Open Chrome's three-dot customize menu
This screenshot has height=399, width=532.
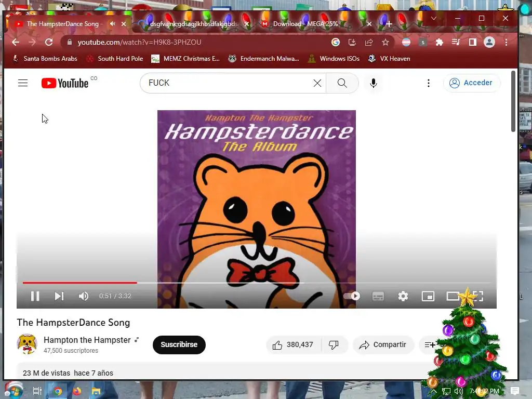pyautogui.click(x=506, y=42)
